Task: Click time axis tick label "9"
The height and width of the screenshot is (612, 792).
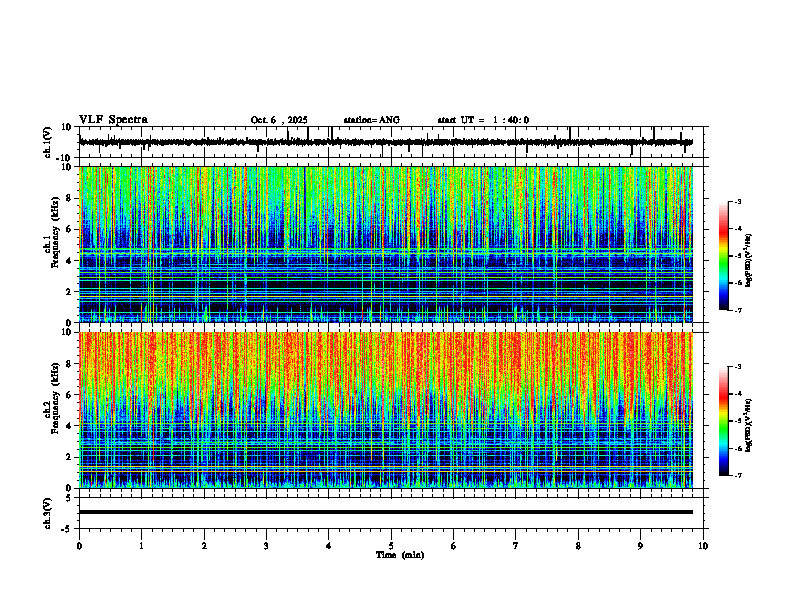Action: tap(640, 546)
